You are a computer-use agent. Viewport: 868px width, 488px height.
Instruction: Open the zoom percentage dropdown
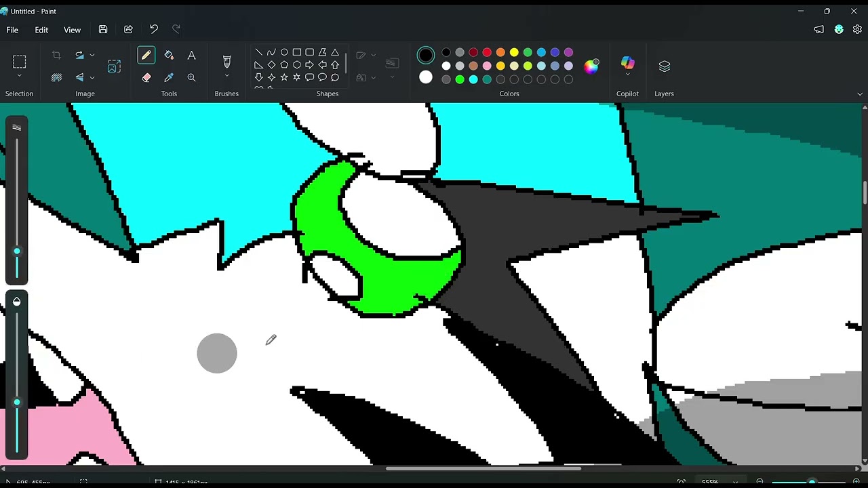click(735, 483)
